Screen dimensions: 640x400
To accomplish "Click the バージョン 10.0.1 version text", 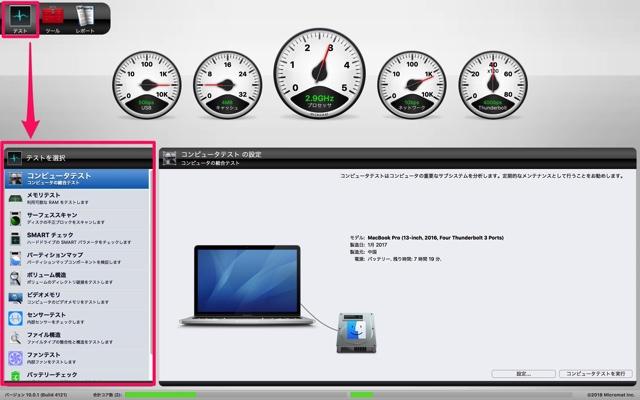I will coord(36,396).
